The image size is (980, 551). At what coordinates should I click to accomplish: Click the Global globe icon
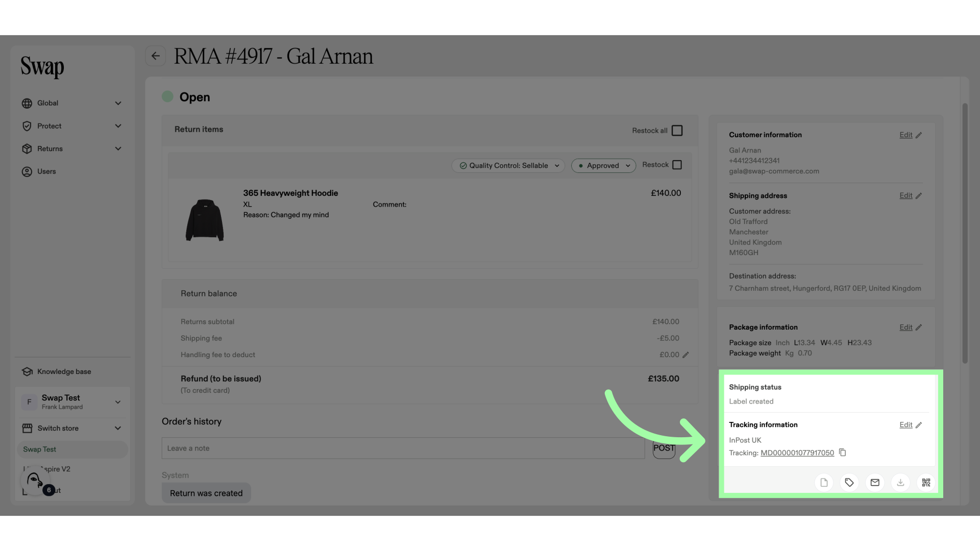[x=27, y=104]
